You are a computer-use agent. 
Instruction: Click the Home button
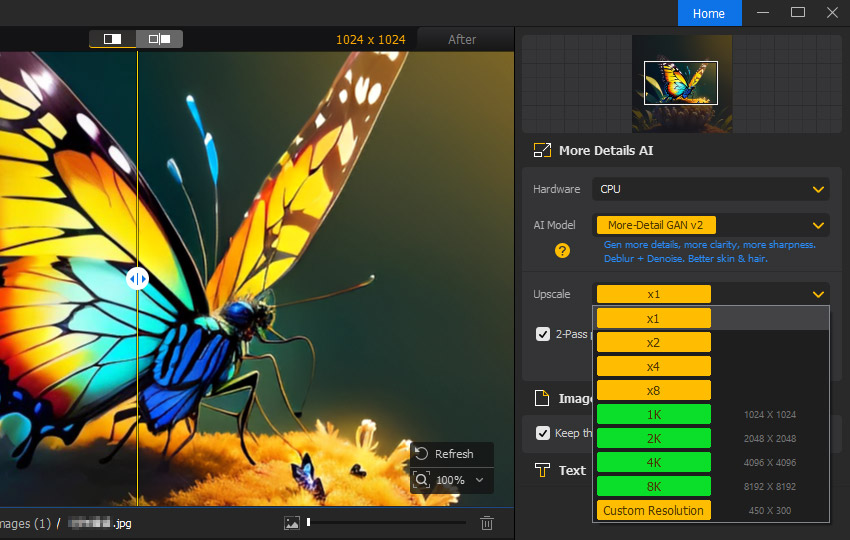(x=709, y=13)
